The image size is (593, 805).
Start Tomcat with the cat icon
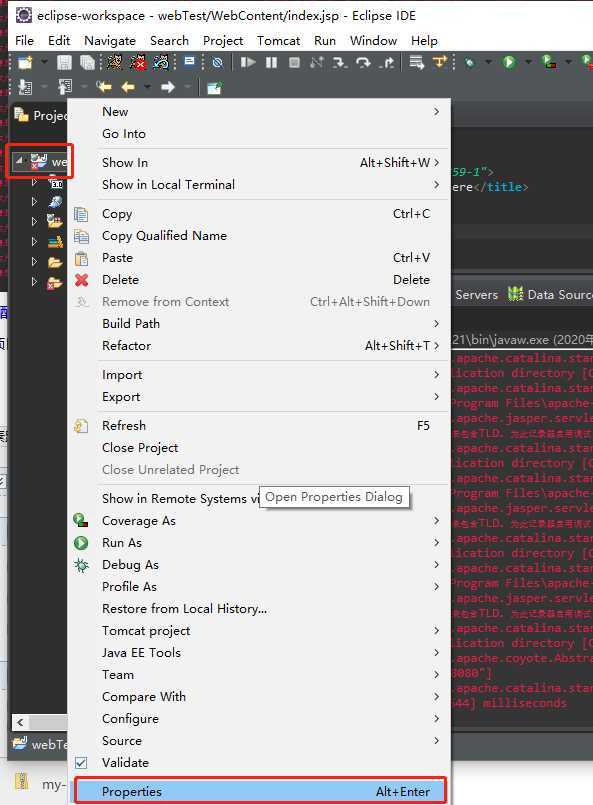pos(114,63)
